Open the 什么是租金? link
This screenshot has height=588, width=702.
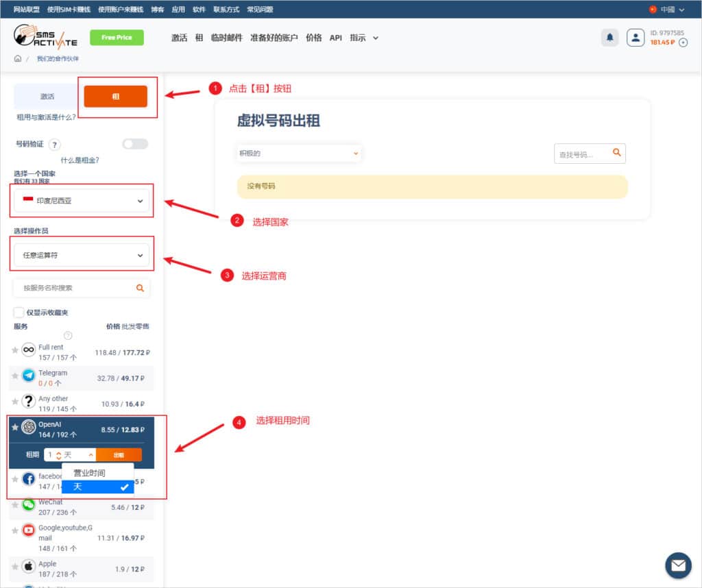point(80,160)
